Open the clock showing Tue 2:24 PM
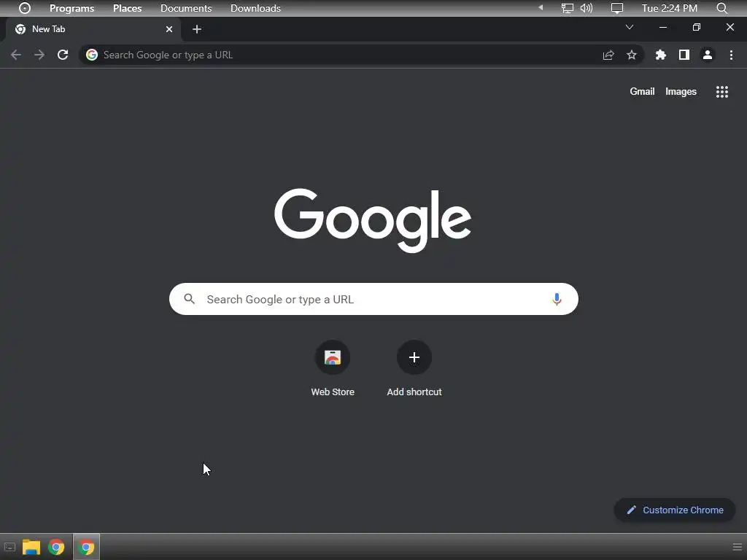 point(670,8)
